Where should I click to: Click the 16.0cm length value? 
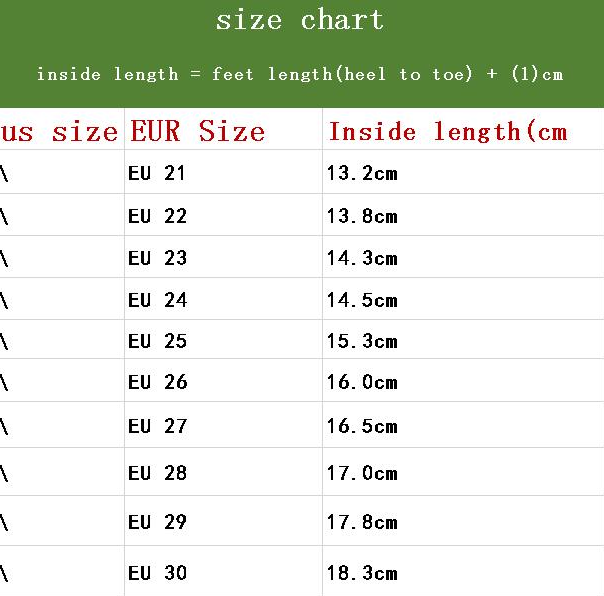coord(362,382)
